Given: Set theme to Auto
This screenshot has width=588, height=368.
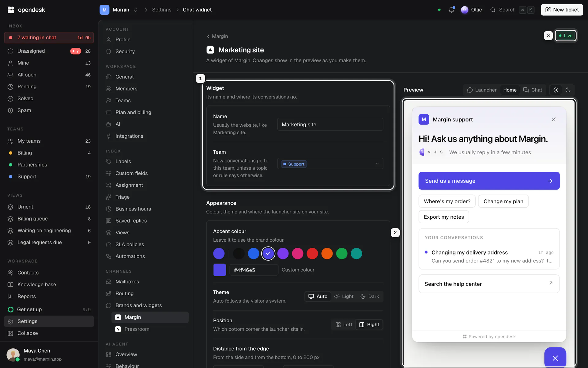Looking at the screenshot, I should click(x=318, y=296).
